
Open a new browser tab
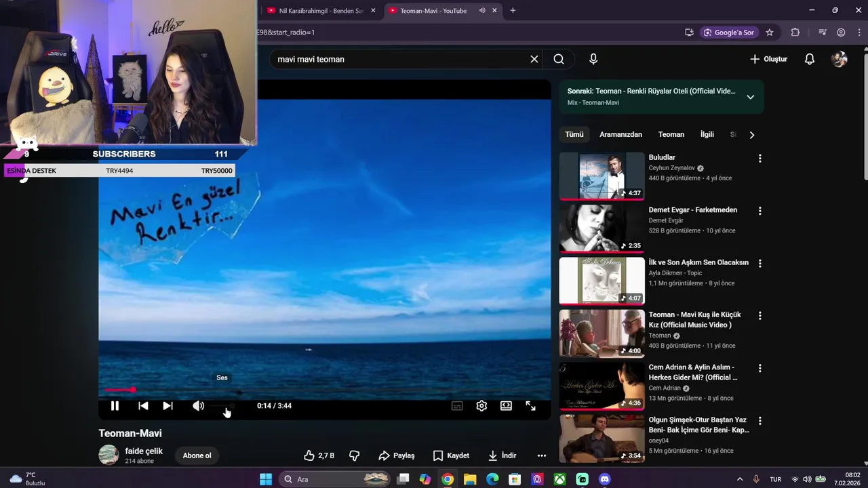513,10
